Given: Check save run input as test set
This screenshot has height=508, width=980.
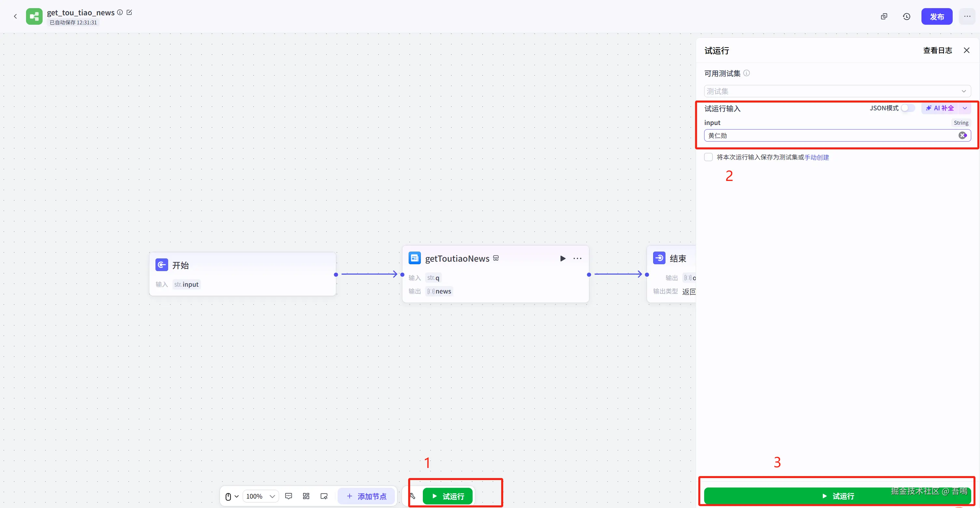Looking at the screenshot, I should pos(708,157).
